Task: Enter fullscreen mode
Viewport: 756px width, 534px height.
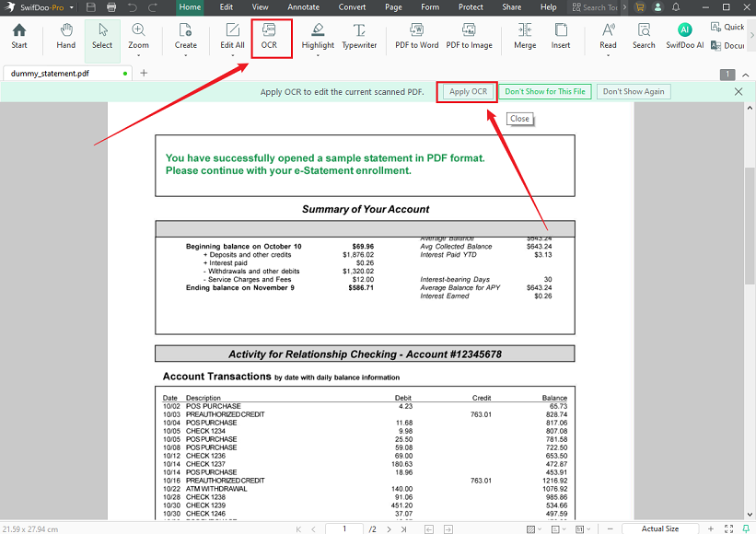Action: (x=728, y=529)
